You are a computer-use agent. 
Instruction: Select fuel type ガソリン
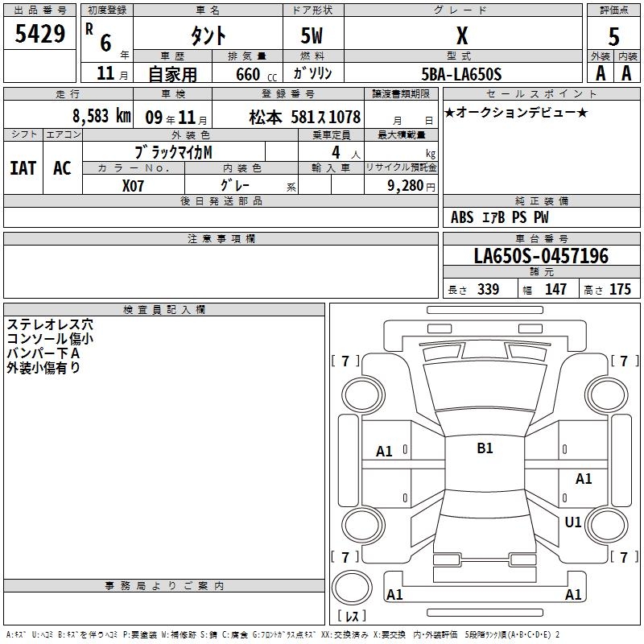pyautogui.click(x=312, y=73)
